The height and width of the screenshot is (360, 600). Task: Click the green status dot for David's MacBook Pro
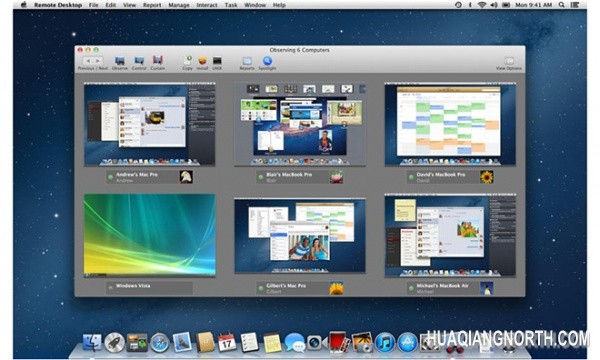(411, 177)
